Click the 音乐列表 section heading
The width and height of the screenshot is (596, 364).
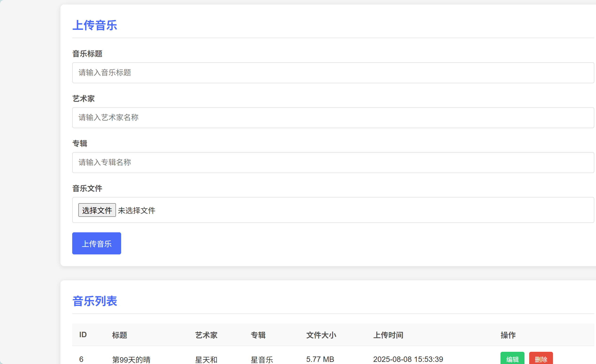point(95,301)
